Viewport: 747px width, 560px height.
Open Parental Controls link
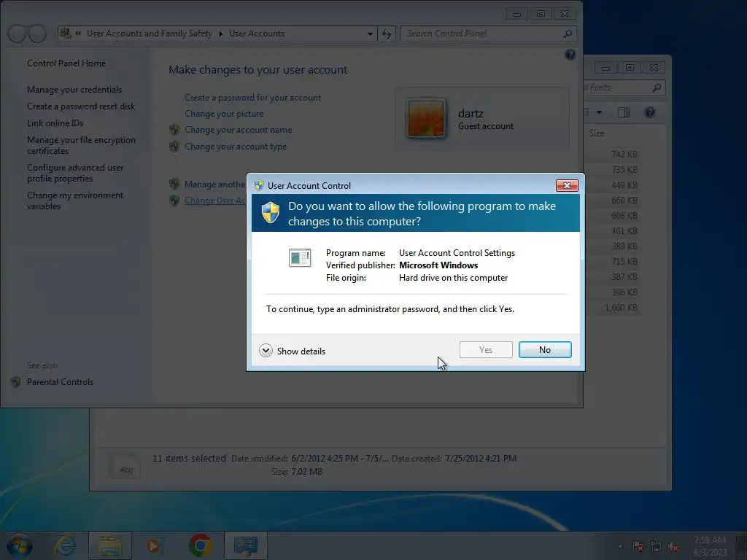pos(60,382)
